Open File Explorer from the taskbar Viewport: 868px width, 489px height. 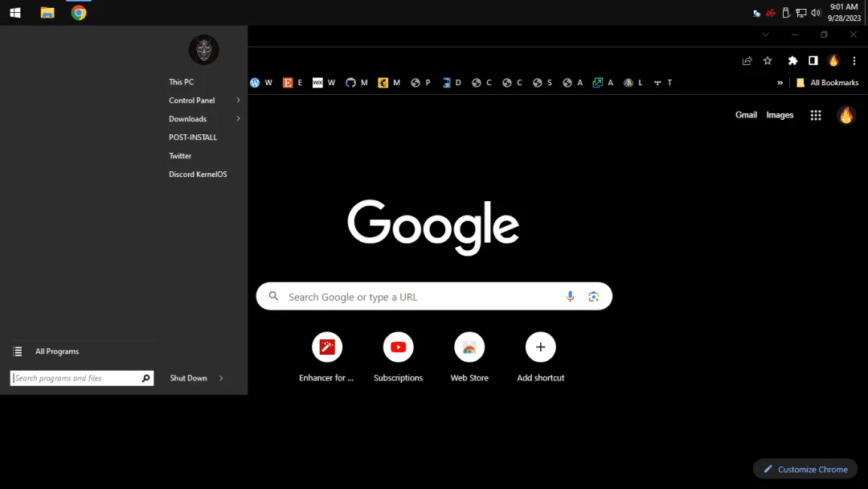point(47,13)
